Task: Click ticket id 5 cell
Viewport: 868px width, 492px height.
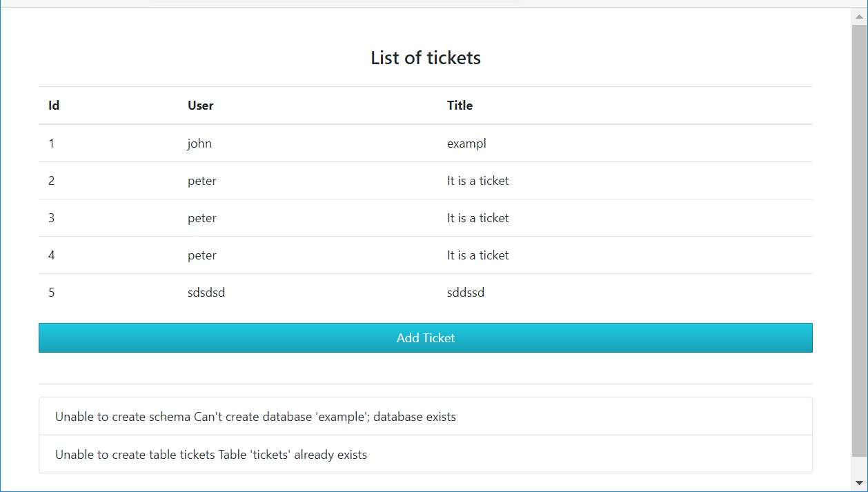Action: 52,293
